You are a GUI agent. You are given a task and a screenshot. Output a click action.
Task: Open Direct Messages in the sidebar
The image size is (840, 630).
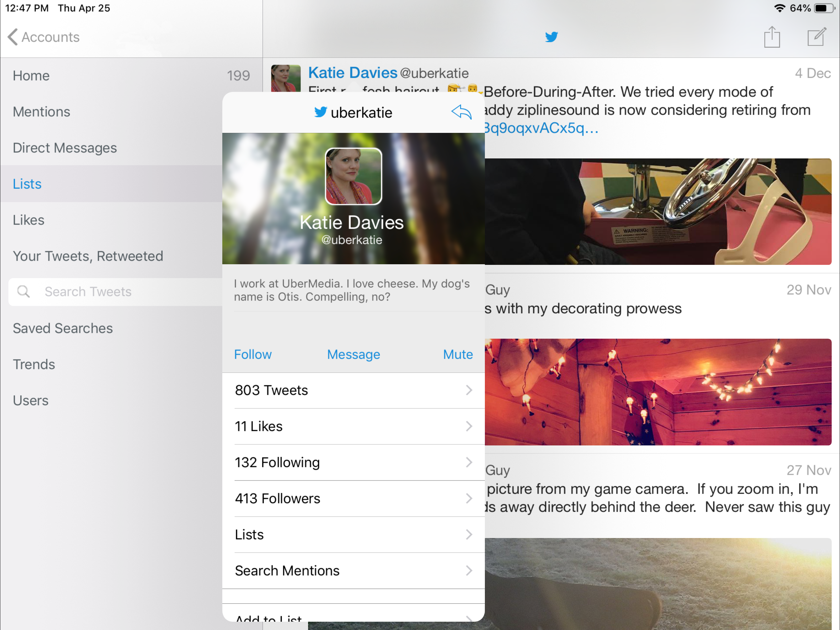click(65, 148)
